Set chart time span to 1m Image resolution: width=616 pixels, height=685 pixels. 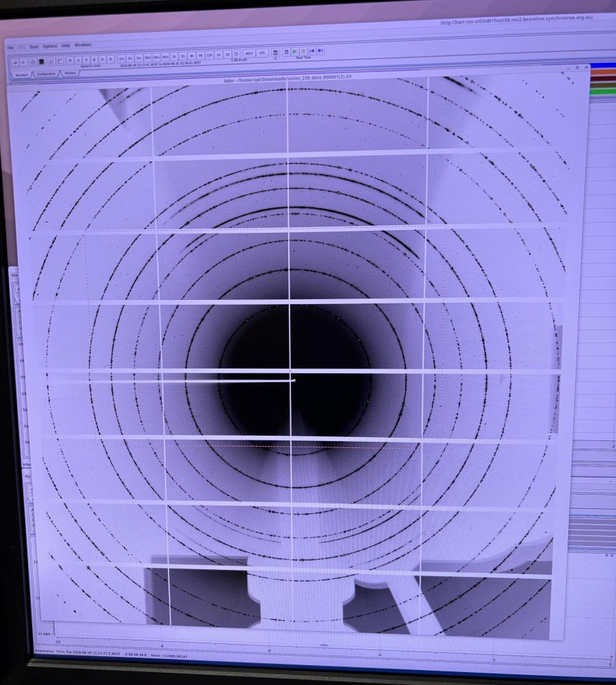[121, 58]
